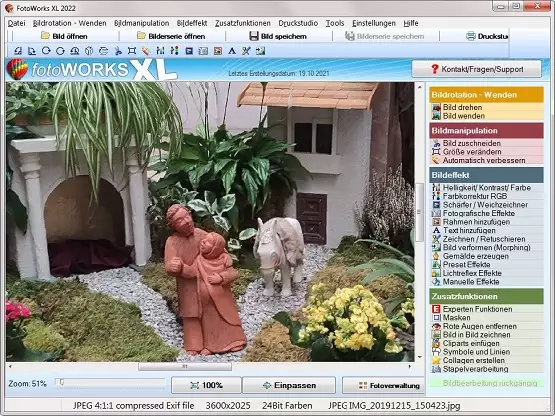
Task: Open the Datei menu
Action: pyautogui.click(x=16, y=23)
